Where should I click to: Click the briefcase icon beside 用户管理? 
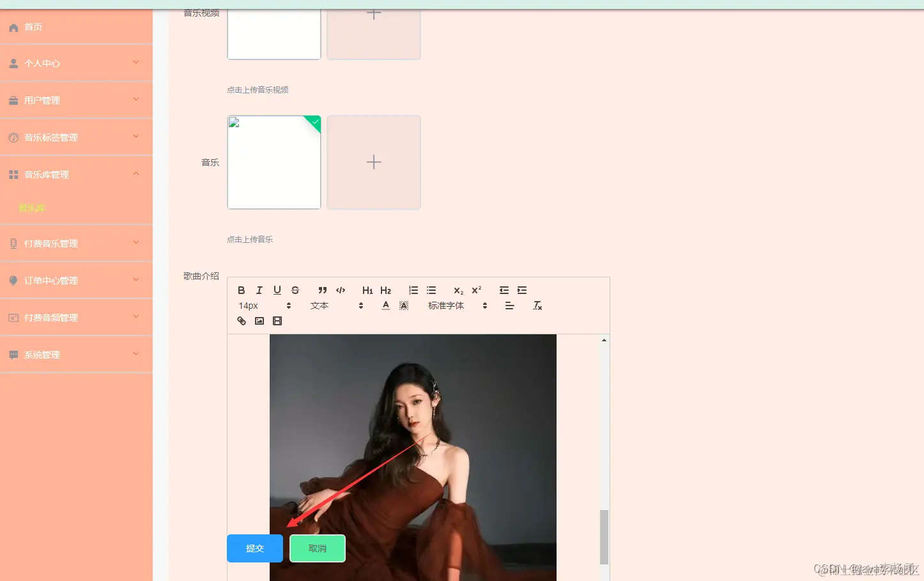coord(13,100)
